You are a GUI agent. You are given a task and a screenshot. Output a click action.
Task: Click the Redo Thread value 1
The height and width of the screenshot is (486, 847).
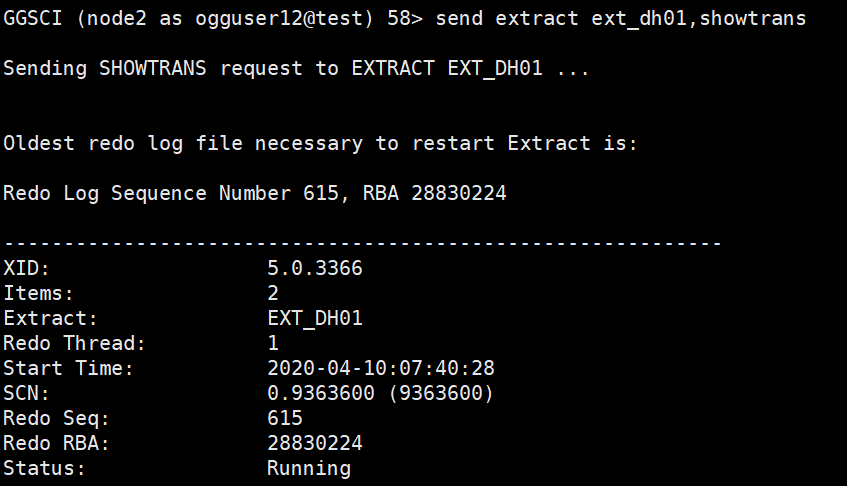coord(273,343)
